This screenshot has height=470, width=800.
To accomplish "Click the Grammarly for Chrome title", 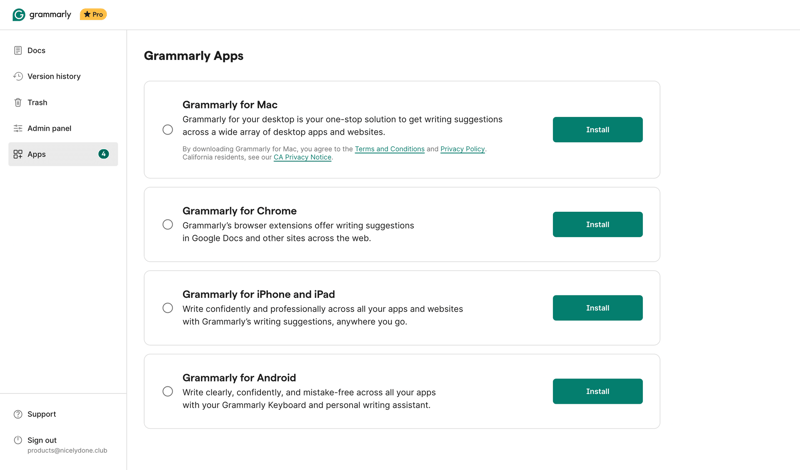I will [240, 211].
